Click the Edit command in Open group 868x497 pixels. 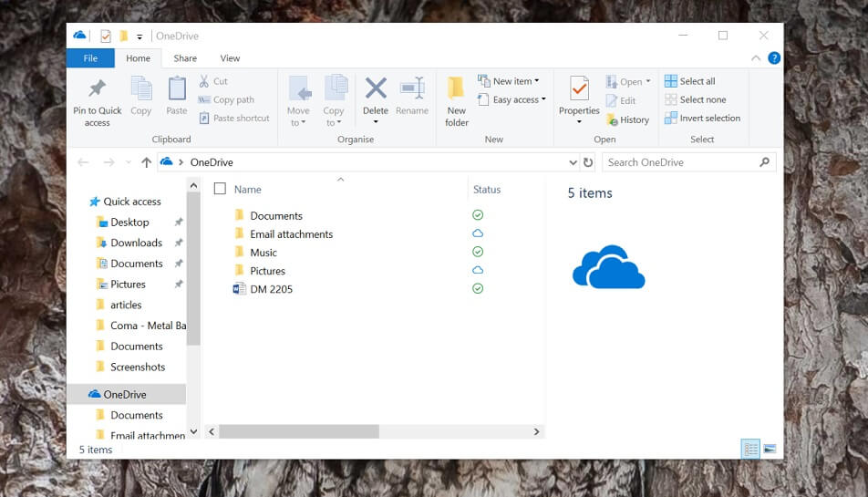click(x=621, y=100)
